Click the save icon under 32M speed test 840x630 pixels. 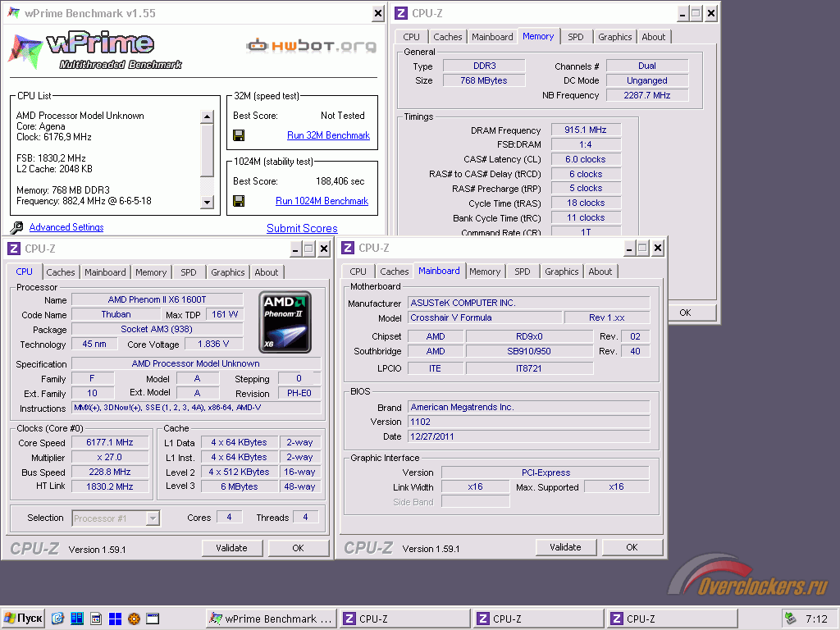239,135
